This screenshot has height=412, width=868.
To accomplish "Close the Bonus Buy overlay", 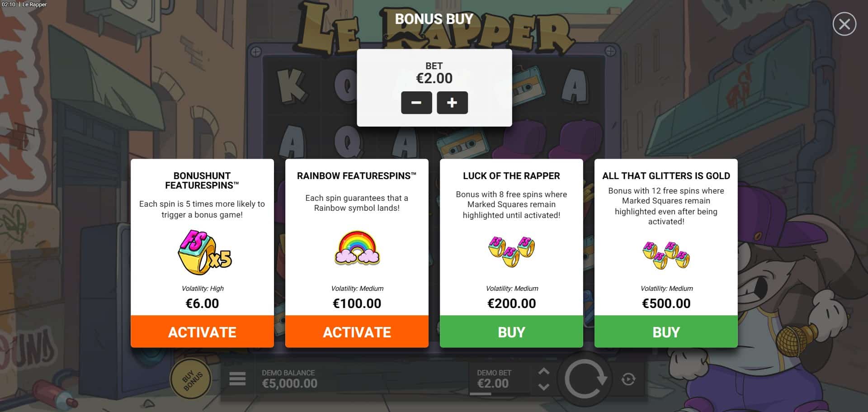I will coord(844,24).
